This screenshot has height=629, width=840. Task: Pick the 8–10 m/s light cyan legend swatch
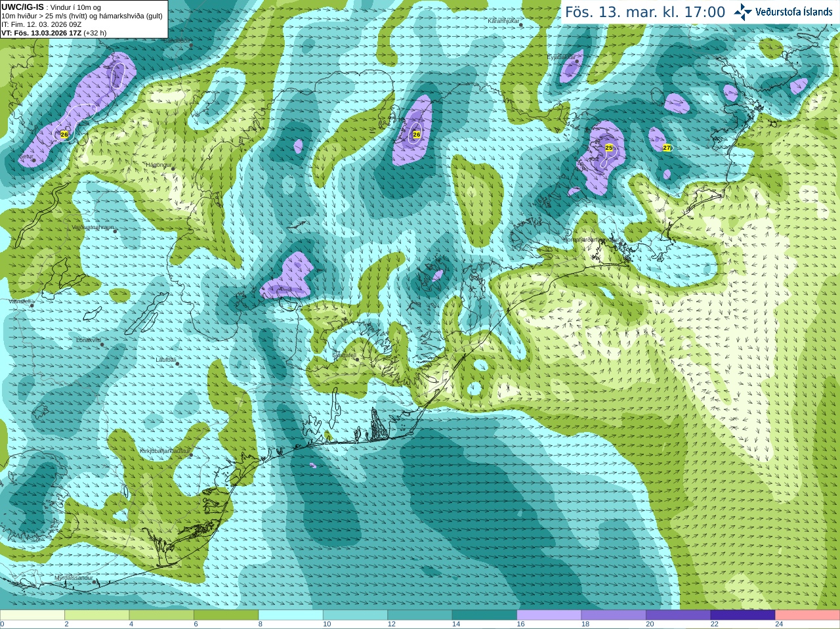click(291, 615)
